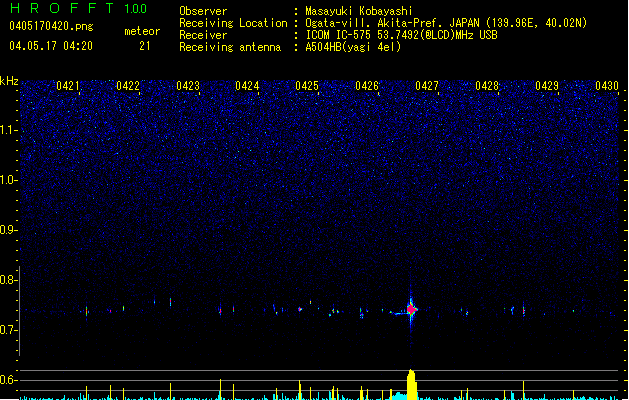Click the observer name Masayuki Kobayashi
The image size is (629, 400).
coord(359,11)
